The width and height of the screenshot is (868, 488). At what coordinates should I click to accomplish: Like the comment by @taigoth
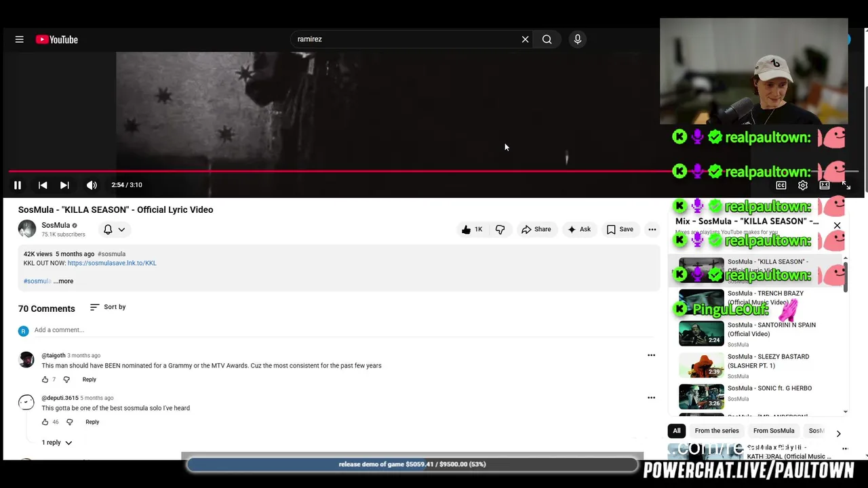click(45, 380)
